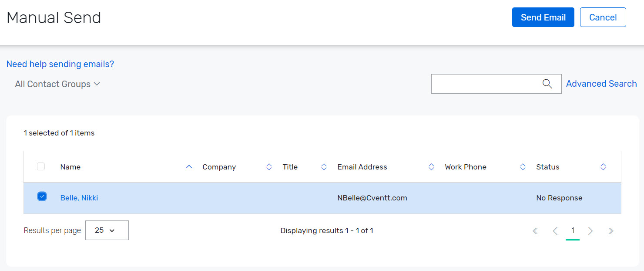Viewport: 644px width, 271px height.
Task: Click the Send Email button
Action: (543, 17)
